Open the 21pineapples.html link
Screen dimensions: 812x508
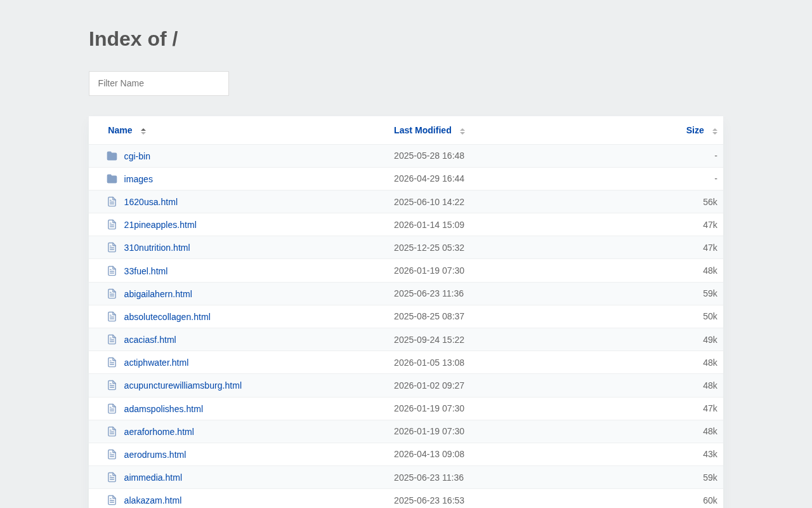(160, 225)
